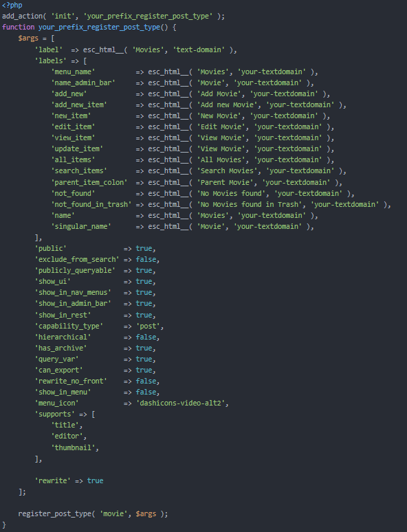407x532 pixels.
Task: Click the 'new_item' key
Action: tap(71, 115)
